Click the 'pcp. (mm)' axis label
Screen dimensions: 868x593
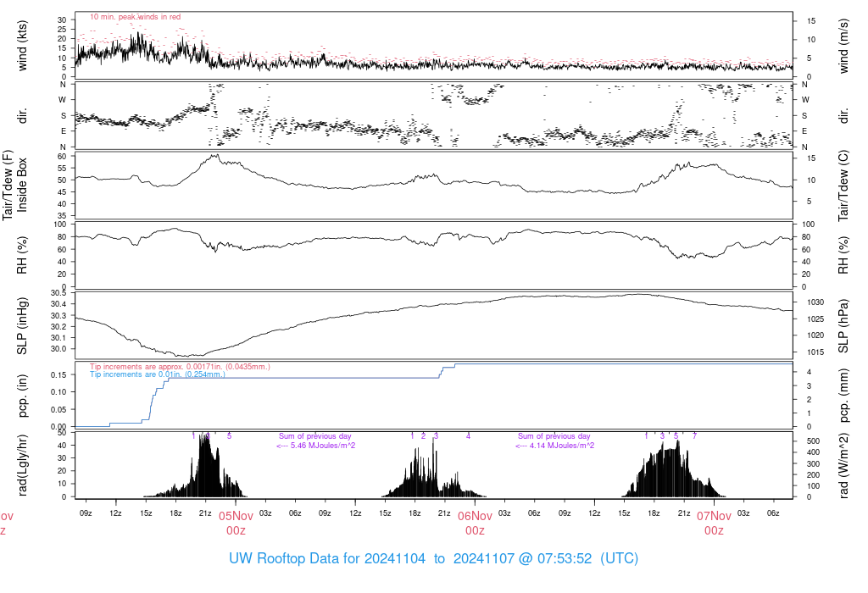[x=843, y=396]
